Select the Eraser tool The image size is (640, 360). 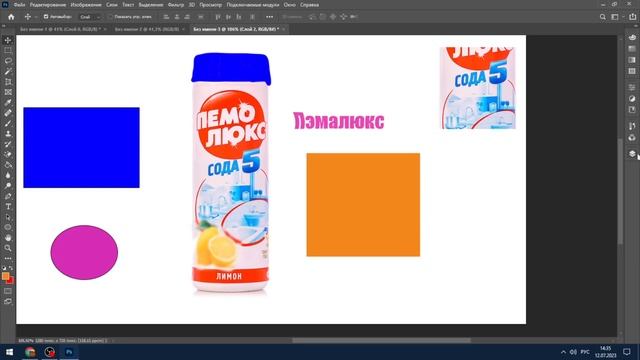pos(8,155)
